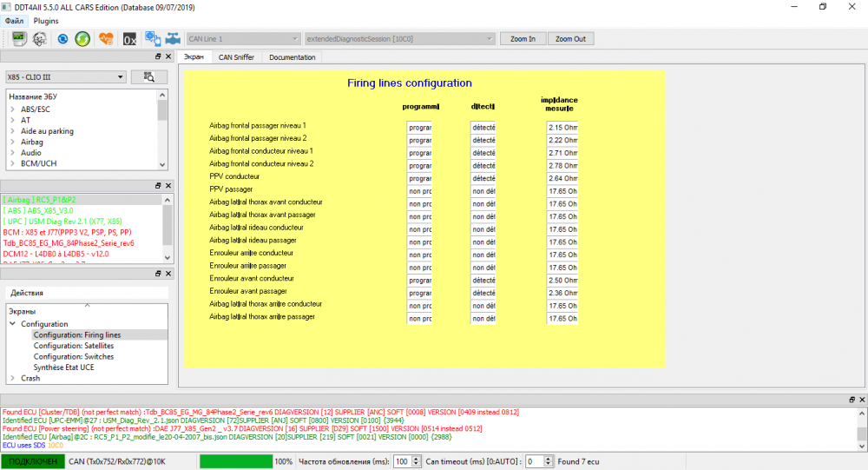
Task: Click the ECU monitor screen toolbar icon
Action: coord(19,39)
